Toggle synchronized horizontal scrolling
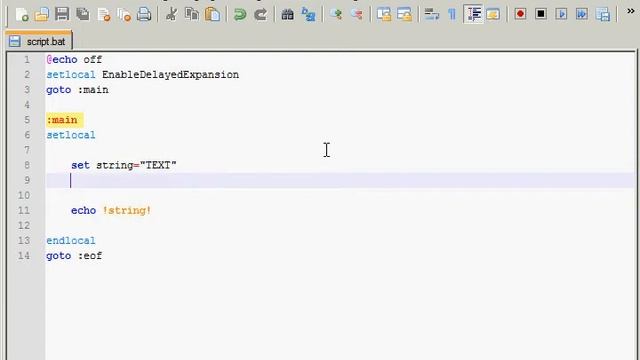This screenshot has width=640, height=360. pos(404,15)
